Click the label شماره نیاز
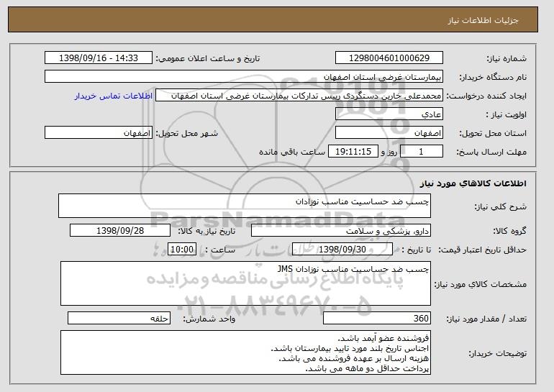This screenshot has height=392, width=554. [x=507, y=58]
